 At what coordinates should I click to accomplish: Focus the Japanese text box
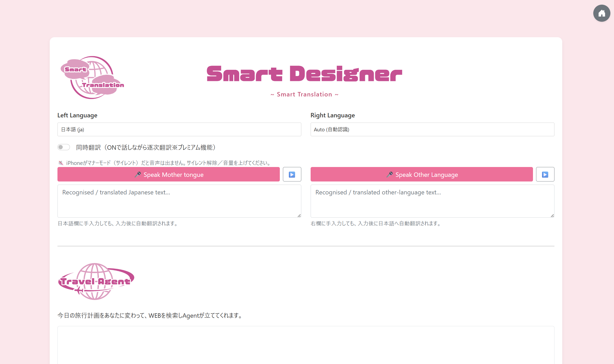(179, 201)
